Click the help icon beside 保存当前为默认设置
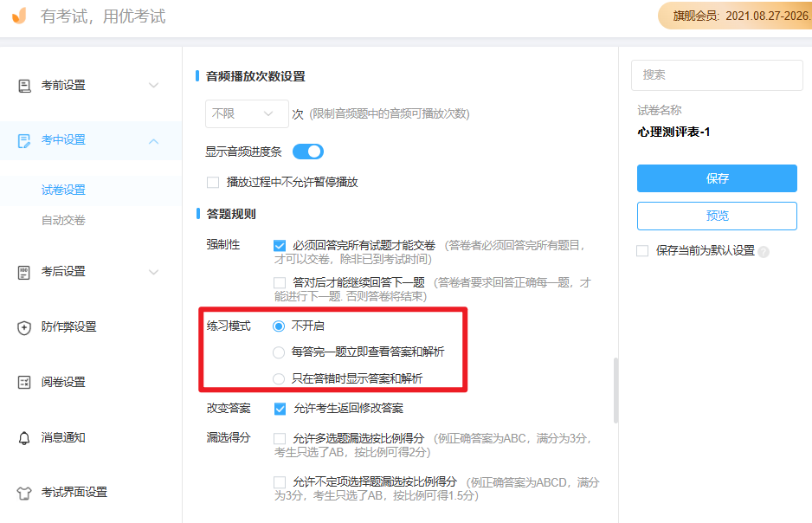Screen dimensions: 812x523 [764, 252]
